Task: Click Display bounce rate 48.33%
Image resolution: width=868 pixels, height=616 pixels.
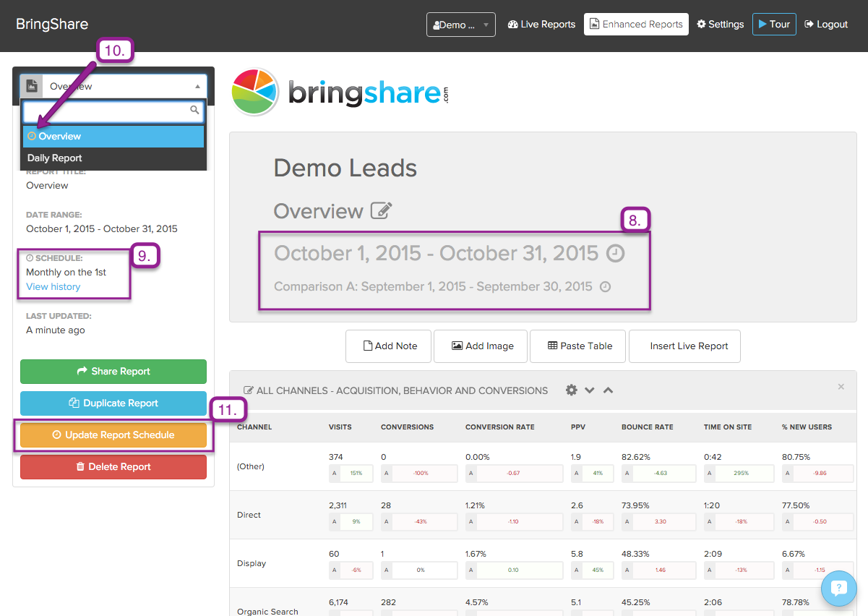Action: coord(635,554)
